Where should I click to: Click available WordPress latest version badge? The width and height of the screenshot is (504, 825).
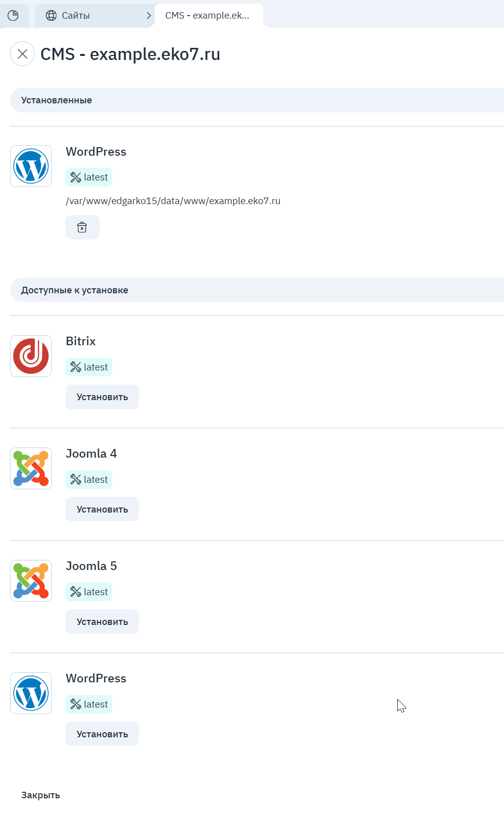89,704
